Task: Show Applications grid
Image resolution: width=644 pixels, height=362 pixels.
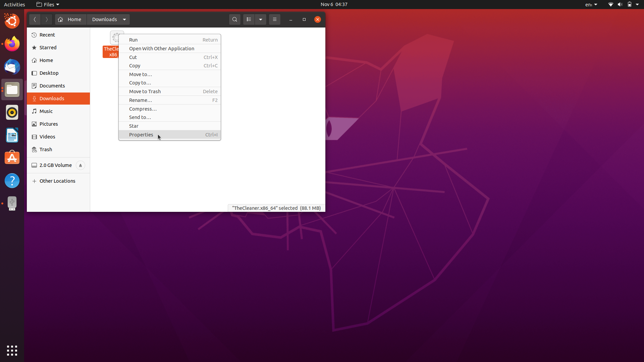Action: (12, 350)
